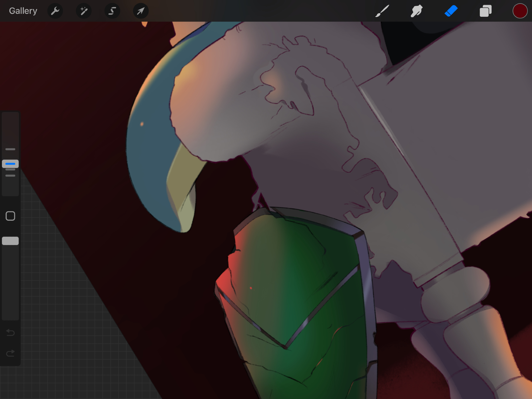Tap the square Modify button in sidebar
Image resolution: width=532 pixels, height=399 pixels.
click(x=10, y=216)
